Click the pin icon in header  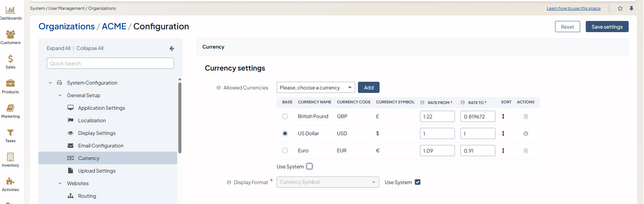point(631,8)
